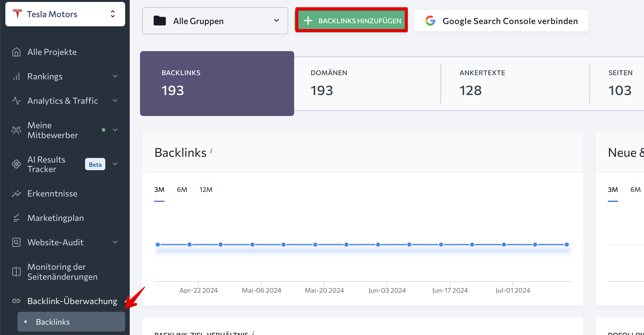Click the Backlinks chart info icon
This screenshot has height=335, width=644.
pos(211,151)
